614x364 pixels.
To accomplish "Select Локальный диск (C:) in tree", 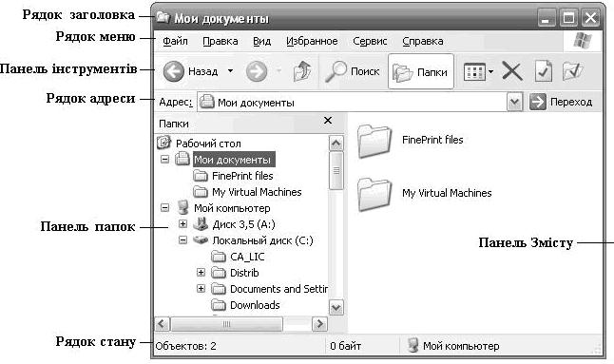I will pyautogui.click(x=262, y=240).
